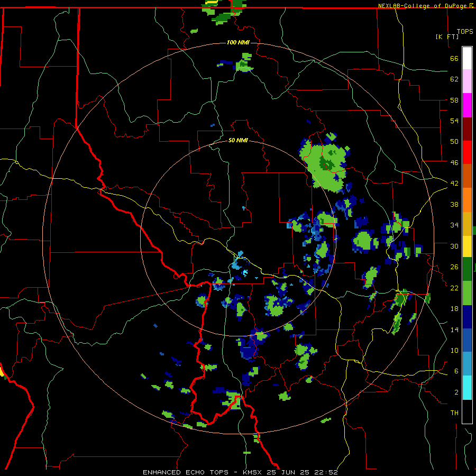This screenshot has width=476, height=476.
Task: Click the legend value '10'
Action: point(454,350)
